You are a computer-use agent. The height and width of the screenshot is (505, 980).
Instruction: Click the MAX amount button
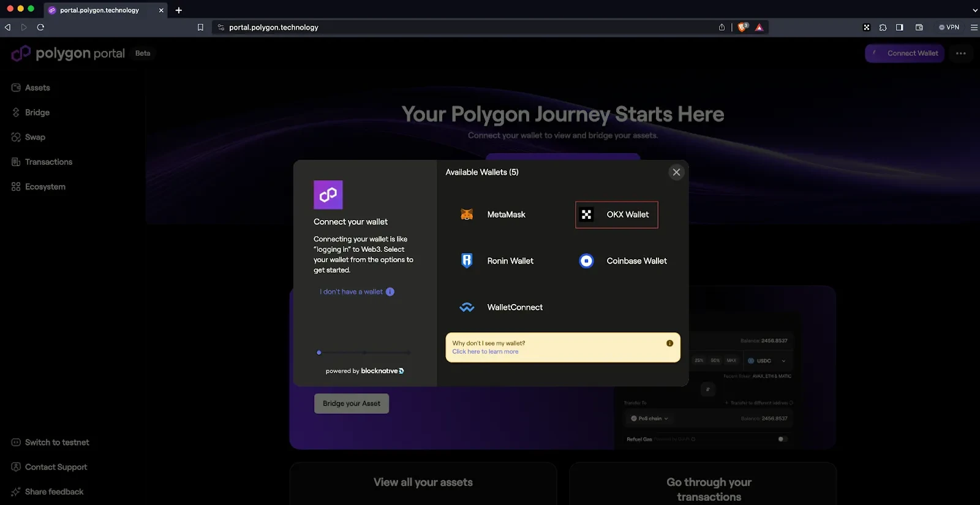point(731,360)
